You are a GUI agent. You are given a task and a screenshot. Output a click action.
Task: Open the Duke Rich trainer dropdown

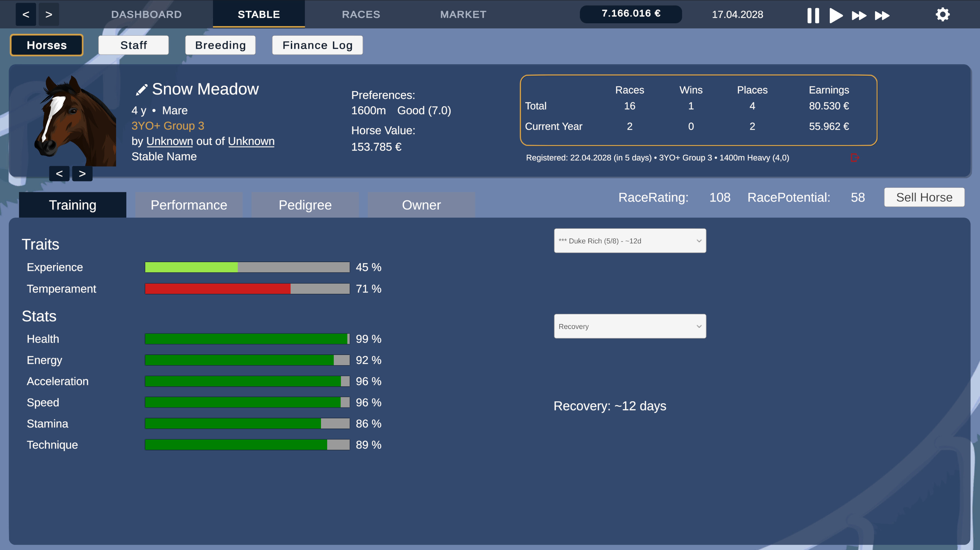pyautogui.click(x=630, y=241)
